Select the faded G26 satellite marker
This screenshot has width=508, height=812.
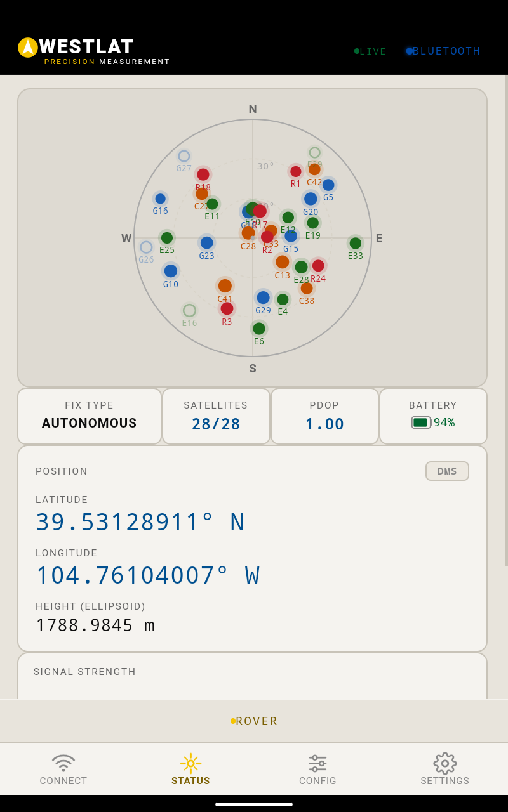coord(146,247)
